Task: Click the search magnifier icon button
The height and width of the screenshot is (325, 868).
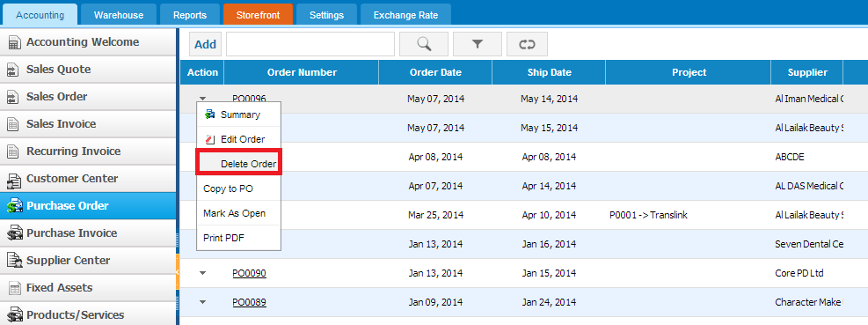Action: (424, 44)
